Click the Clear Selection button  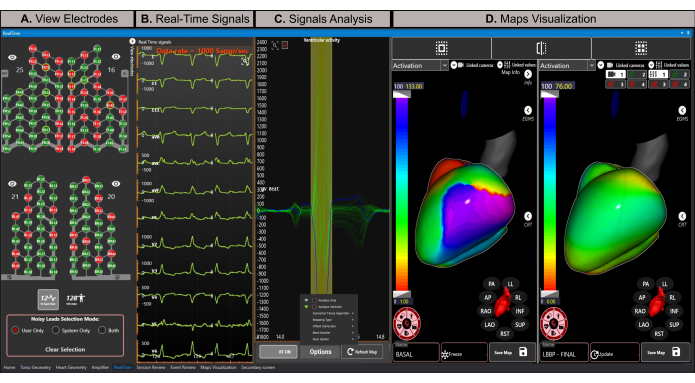[65, 349]
